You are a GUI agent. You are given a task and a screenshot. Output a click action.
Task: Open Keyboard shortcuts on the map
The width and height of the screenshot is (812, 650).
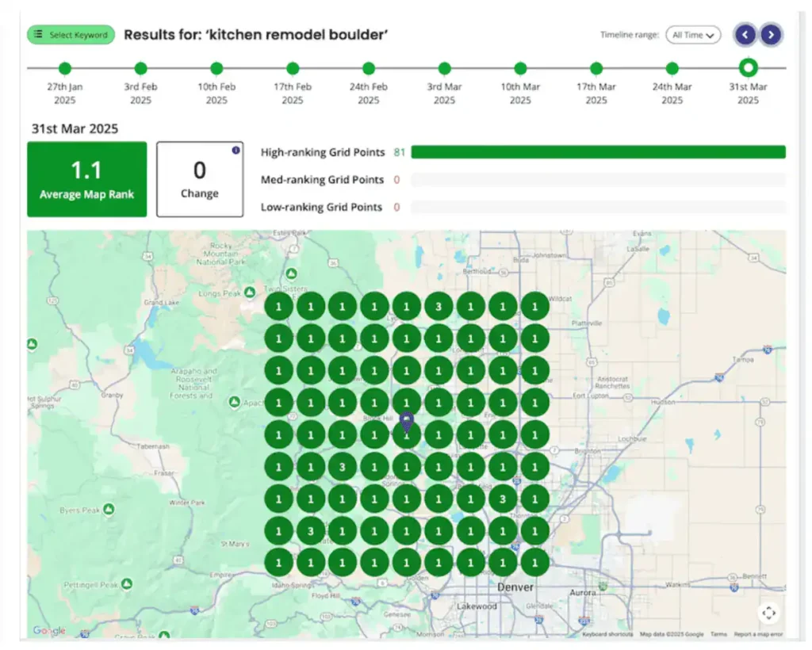[x=607, y=634]
